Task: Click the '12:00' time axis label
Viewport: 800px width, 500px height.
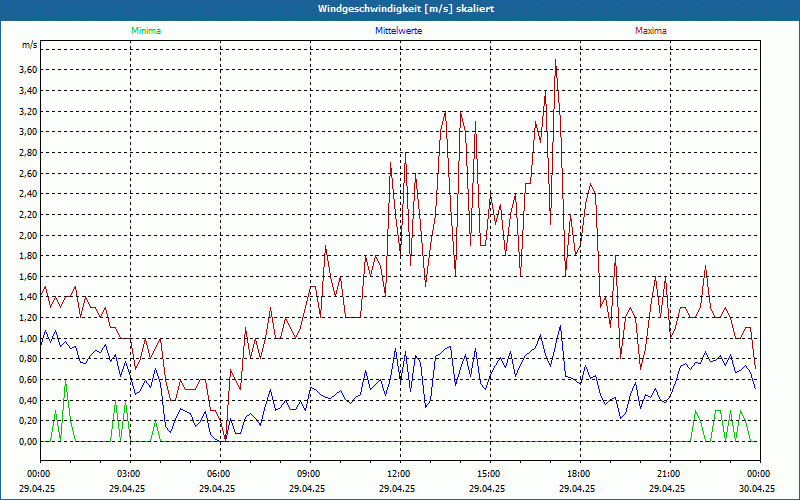Action: tap(400, 474)
